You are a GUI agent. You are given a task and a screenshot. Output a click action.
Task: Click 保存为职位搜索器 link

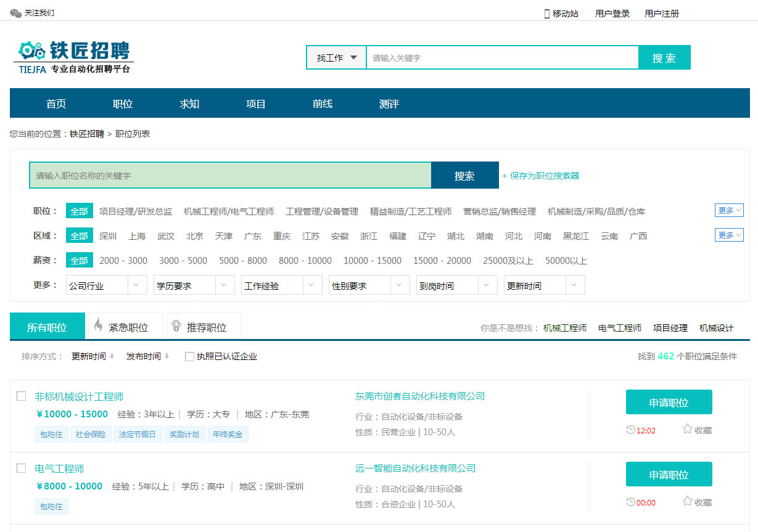click(541, 176)
